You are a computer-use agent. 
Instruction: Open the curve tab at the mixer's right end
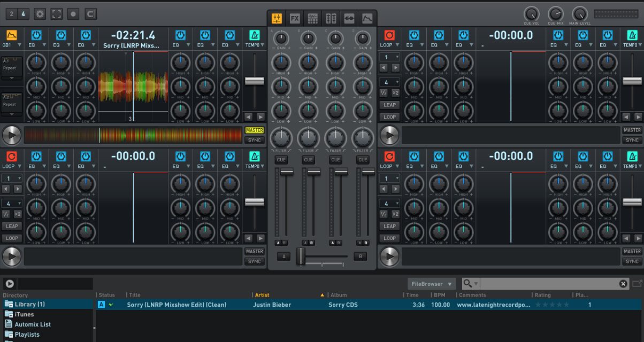pos(367,19)
